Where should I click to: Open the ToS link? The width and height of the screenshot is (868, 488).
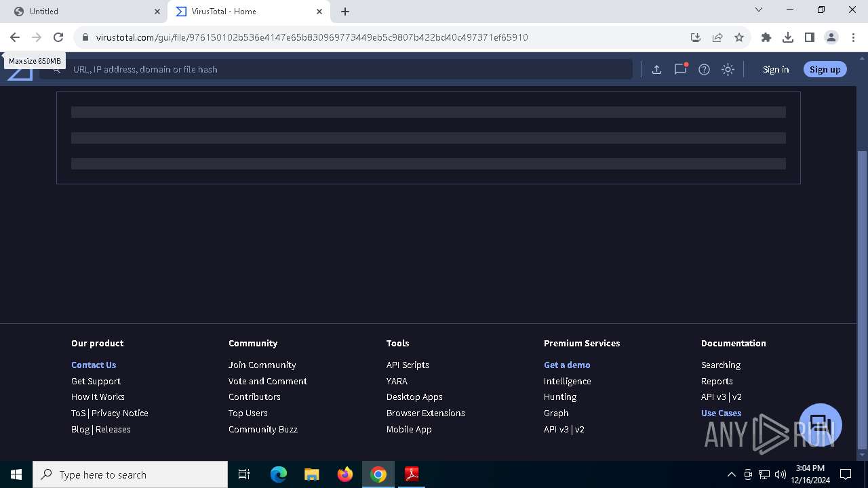[79, 413]
